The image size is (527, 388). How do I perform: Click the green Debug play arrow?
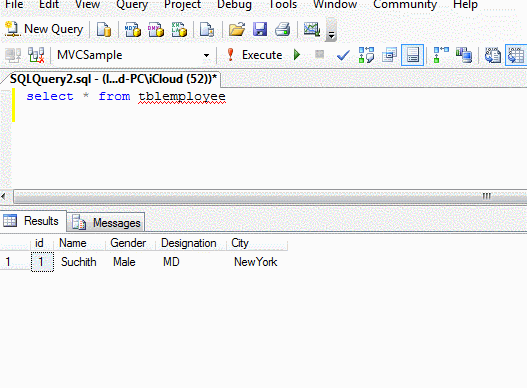coord(297,54)
